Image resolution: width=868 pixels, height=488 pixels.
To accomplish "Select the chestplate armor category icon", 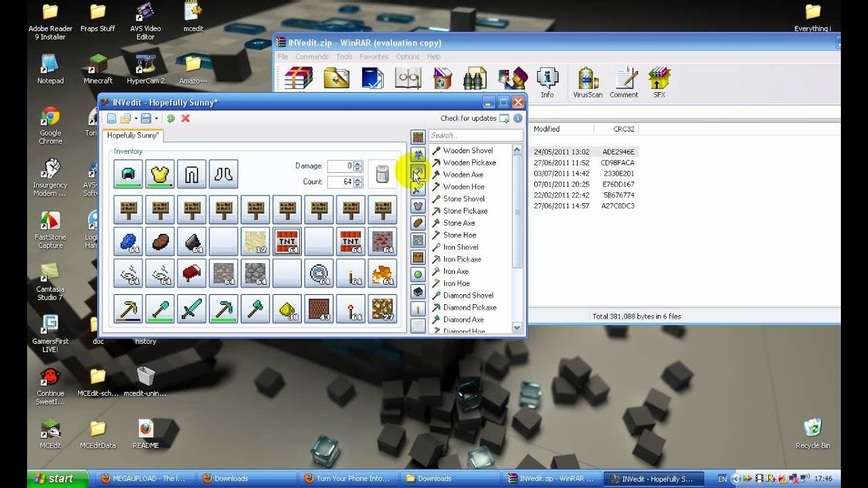I will pyautogui.click(x=418, y=206).
